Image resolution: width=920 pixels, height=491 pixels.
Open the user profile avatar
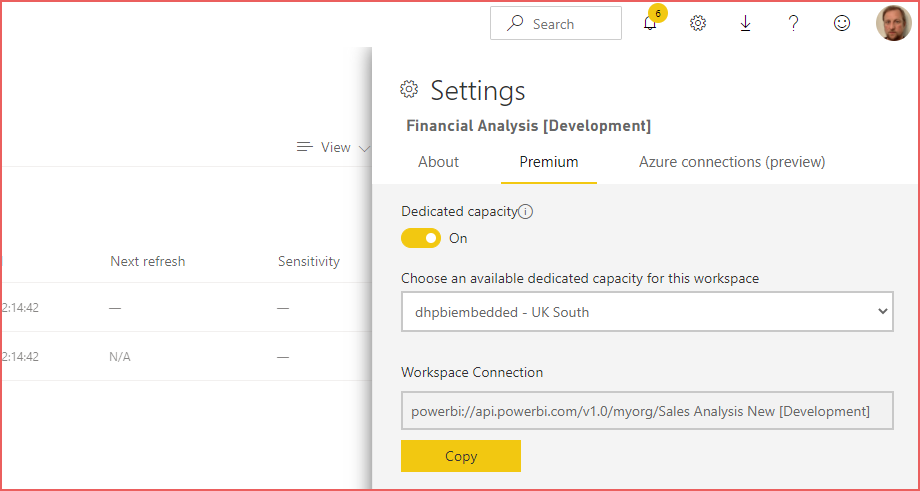coord(894,23)
